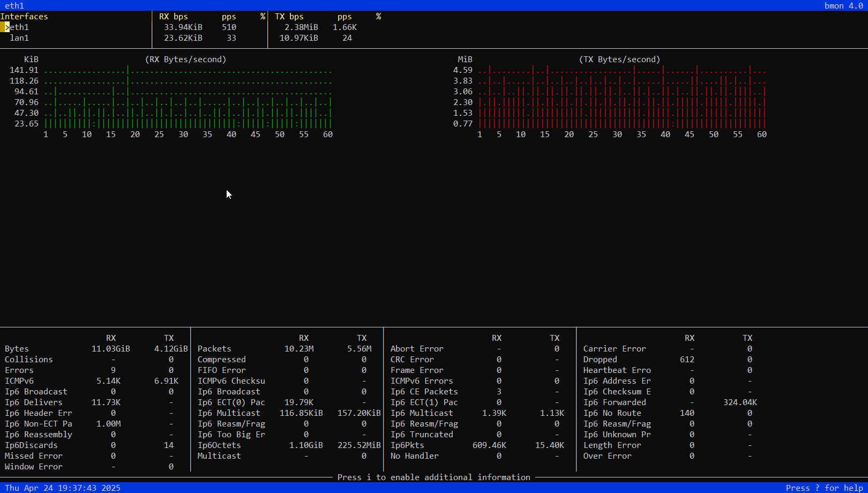Click the 'Ip6 Truncated' row label
The width and height of the screenshot is (868, 493).
tap(422, 435)
